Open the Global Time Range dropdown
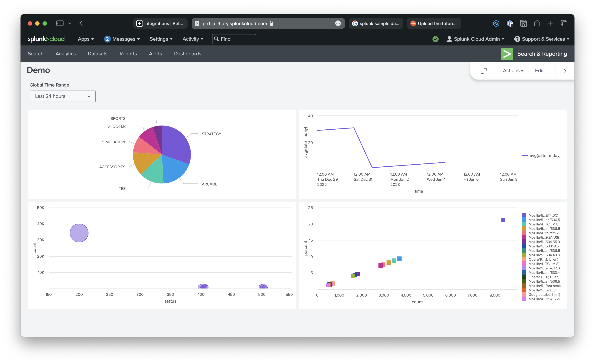 (x=62, y=96)
